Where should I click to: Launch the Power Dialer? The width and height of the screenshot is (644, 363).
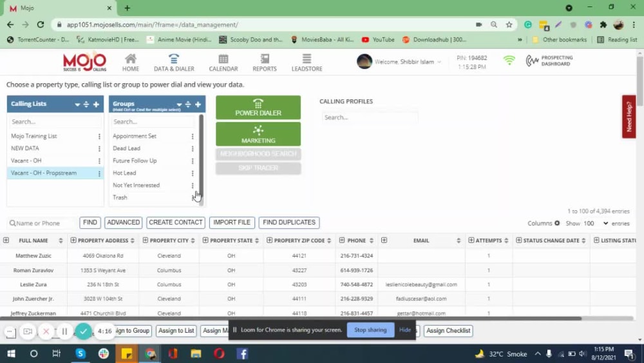[x=258, y=108]
